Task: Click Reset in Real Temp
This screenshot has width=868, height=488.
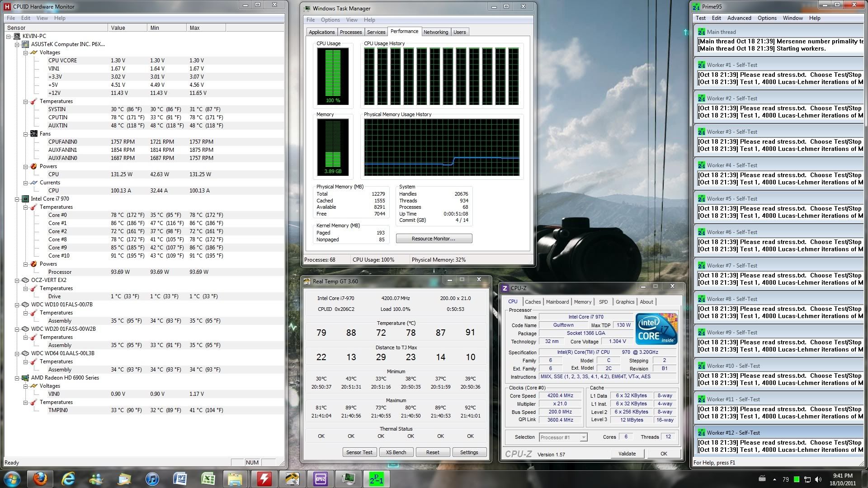Action: tap(433, 452)
